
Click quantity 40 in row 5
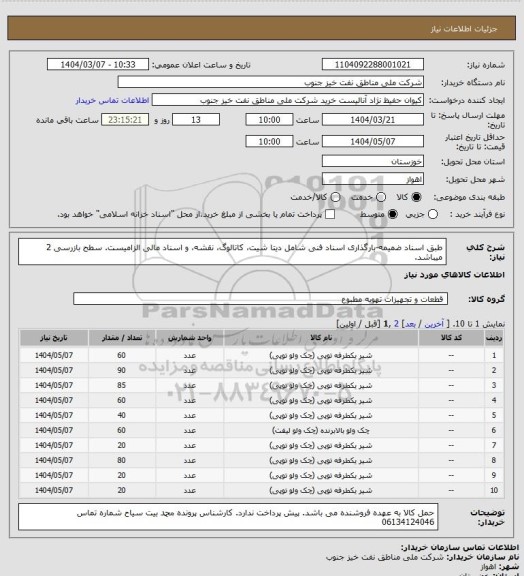point(122,415)
